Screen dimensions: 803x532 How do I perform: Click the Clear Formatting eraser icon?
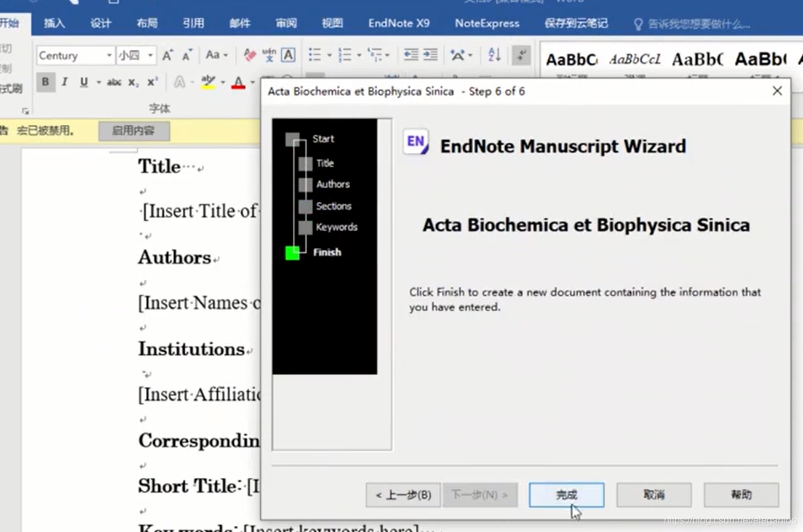pyautogui.click(x=249, y=55)
